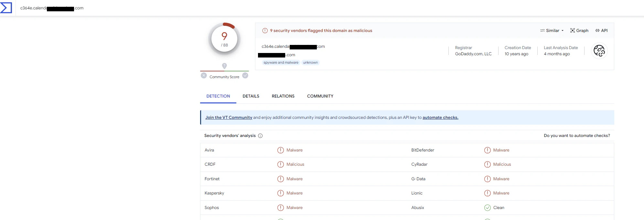Screen dimensions: 644x220
Task: Select the Lionic vendor name
Action: click(417, 193)
